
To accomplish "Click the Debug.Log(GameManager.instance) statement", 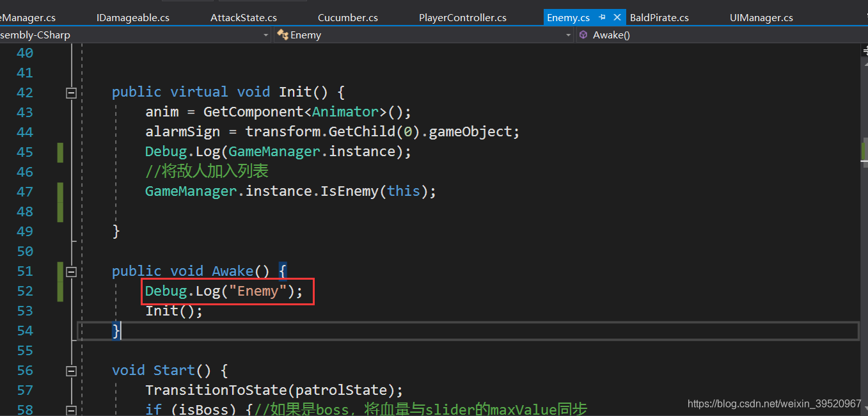I will (x=278, y=152).
